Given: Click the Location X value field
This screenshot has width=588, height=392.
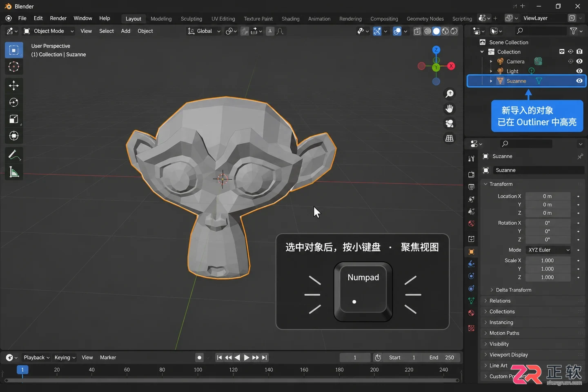Looking at the screenshot, I should pos(548,196).
